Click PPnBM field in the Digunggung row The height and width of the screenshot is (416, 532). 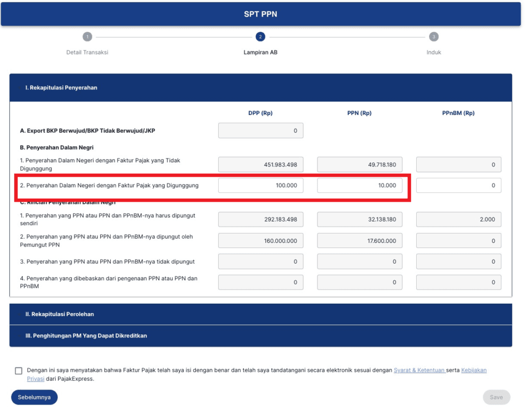pyautogui.click(x=458, y=186)
